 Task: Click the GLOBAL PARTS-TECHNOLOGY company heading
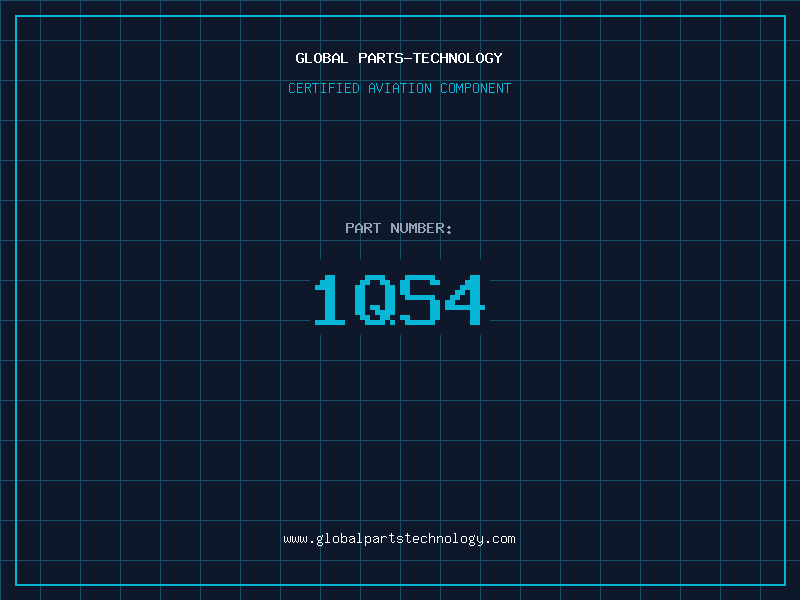[399, 58]
